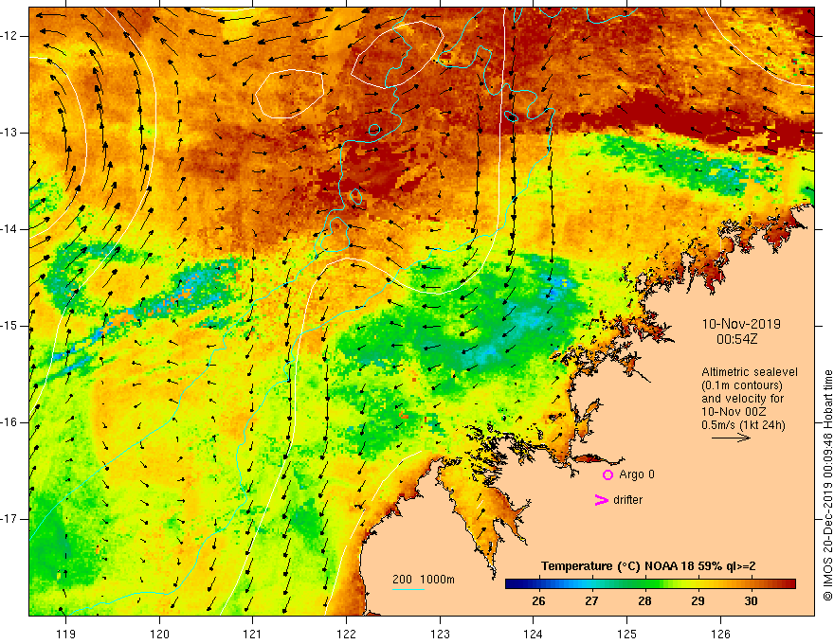Click the 'drifter' legend label
834x644 pixels.
[x=627, y=499]
